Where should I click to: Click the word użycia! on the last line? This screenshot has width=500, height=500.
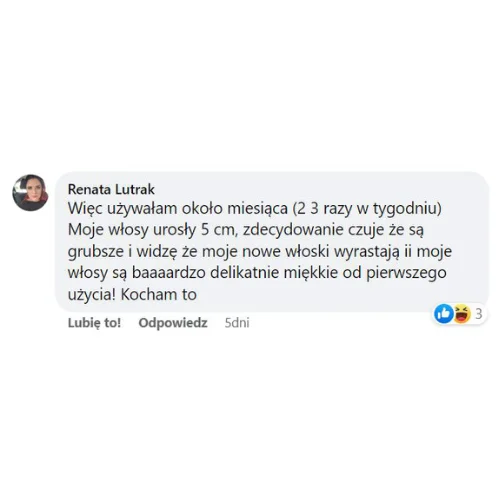pyautogui.click(x=92, y=295)
